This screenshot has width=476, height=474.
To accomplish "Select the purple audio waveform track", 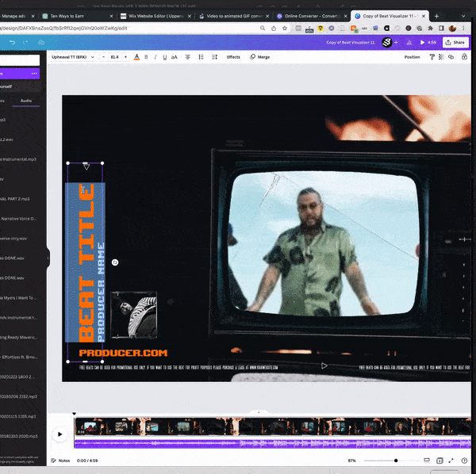I will (273, 444).
